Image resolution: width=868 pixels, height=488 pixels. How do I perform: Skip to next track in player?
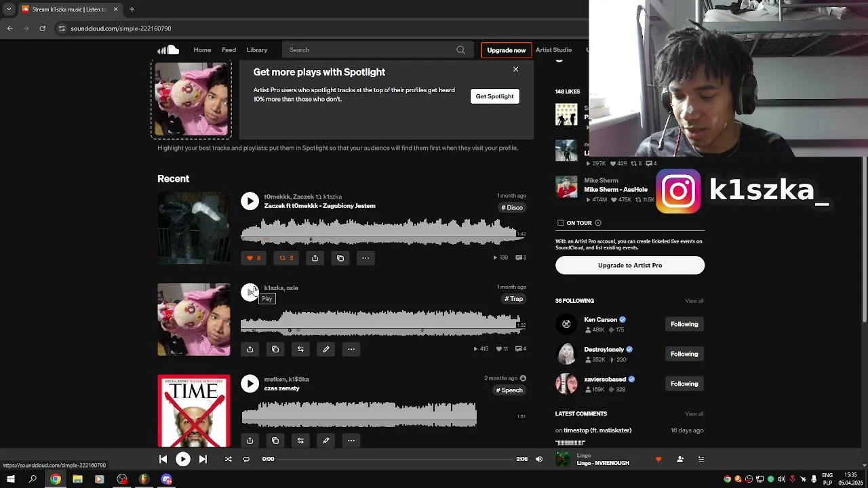tap(203, 459)
